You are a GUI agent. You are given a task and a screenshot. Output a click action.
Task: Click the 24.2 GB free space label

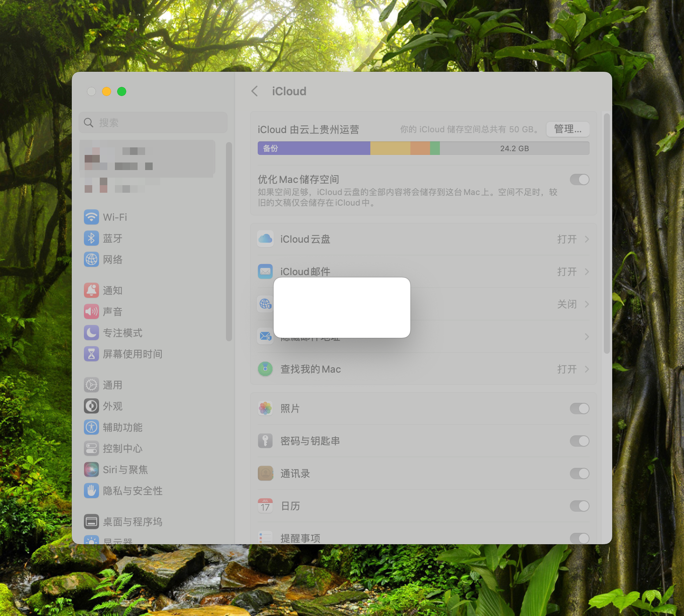(x=514, y=149)
